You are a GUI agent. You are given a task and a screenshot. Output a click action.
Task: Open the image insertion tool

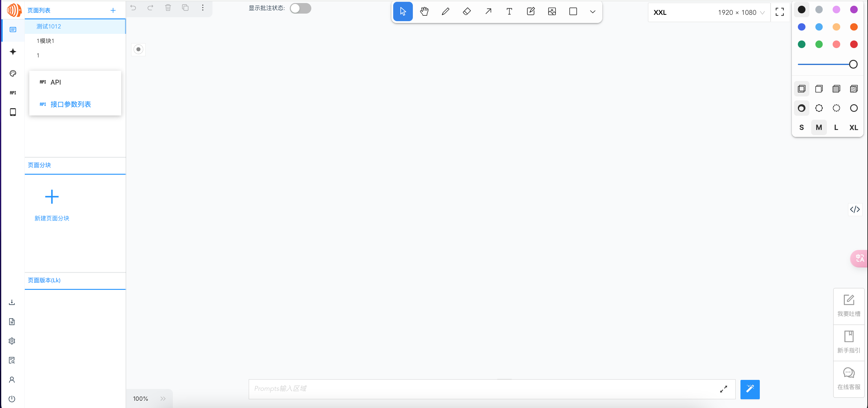[x=552, y=11]
